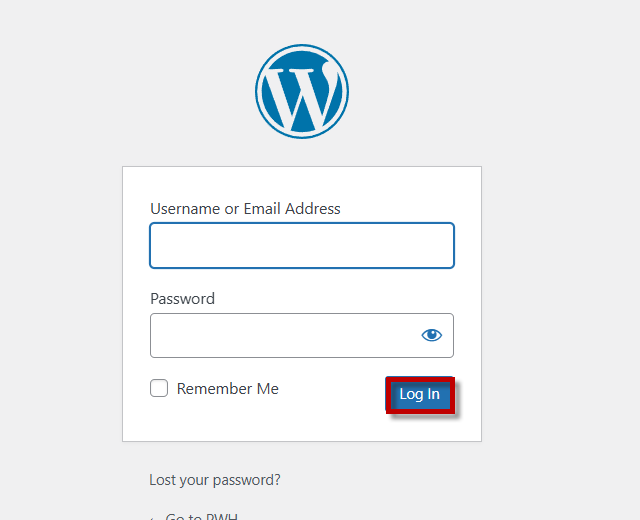
Task: Tick the Remember Me checkbox
Action: tap(159, 388)
